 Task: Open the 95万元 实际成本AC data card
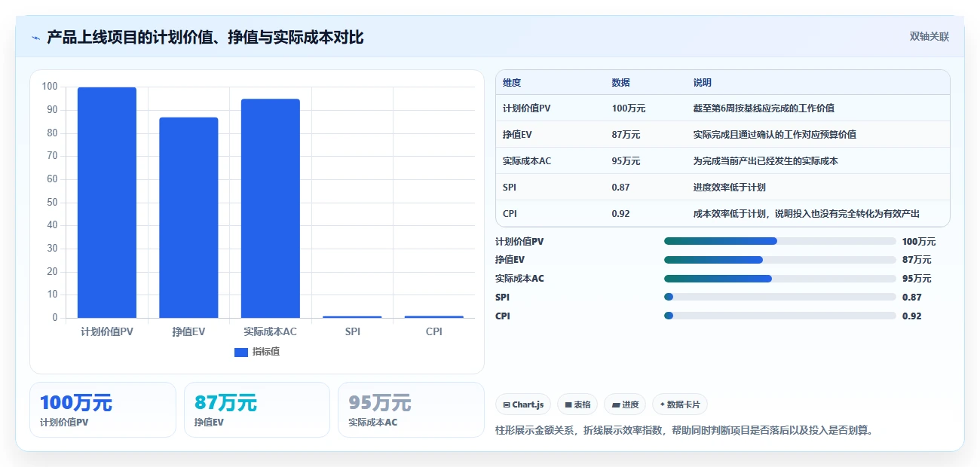click(x=411, y=410)
